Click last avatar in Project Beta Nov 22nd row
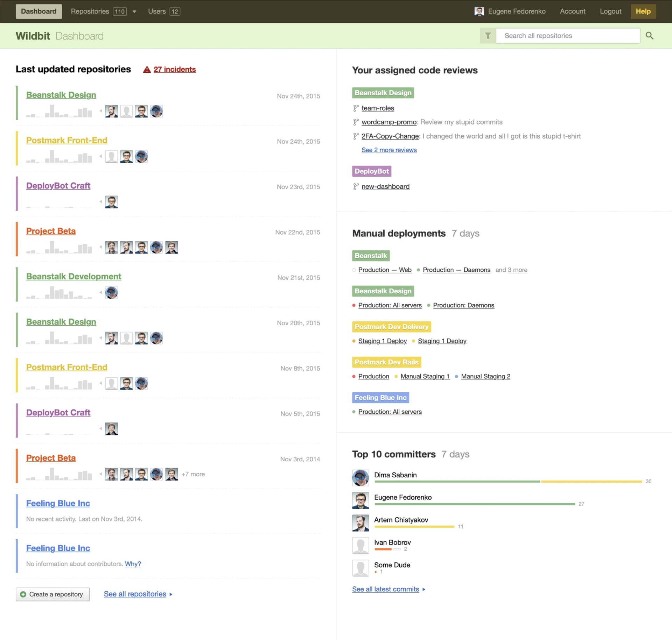Image resolution: width=672 pixels, height=640 pixels. coord(171,247)
